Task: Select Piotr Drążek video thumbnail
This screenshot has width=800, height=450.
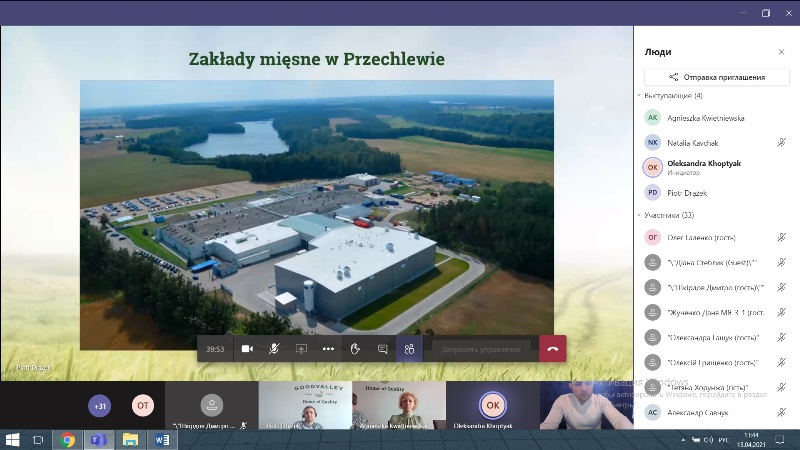Action: [305, 405]
